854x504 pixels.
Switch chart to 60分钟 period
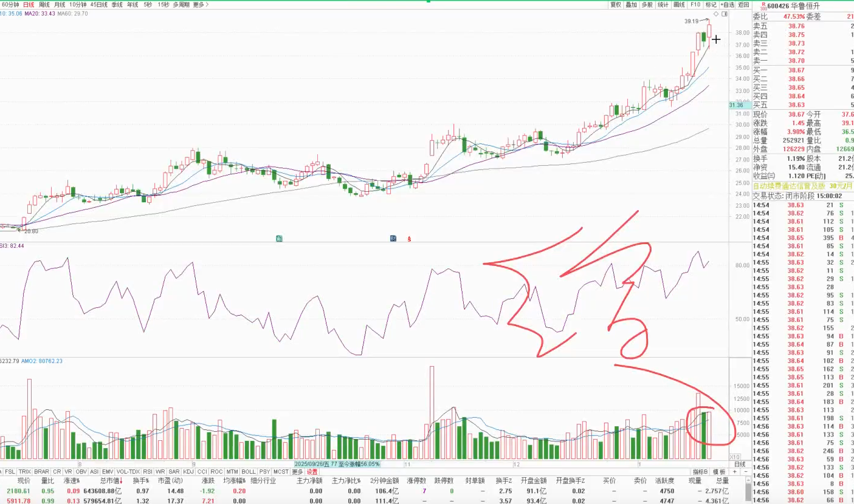tap(10, 4)
